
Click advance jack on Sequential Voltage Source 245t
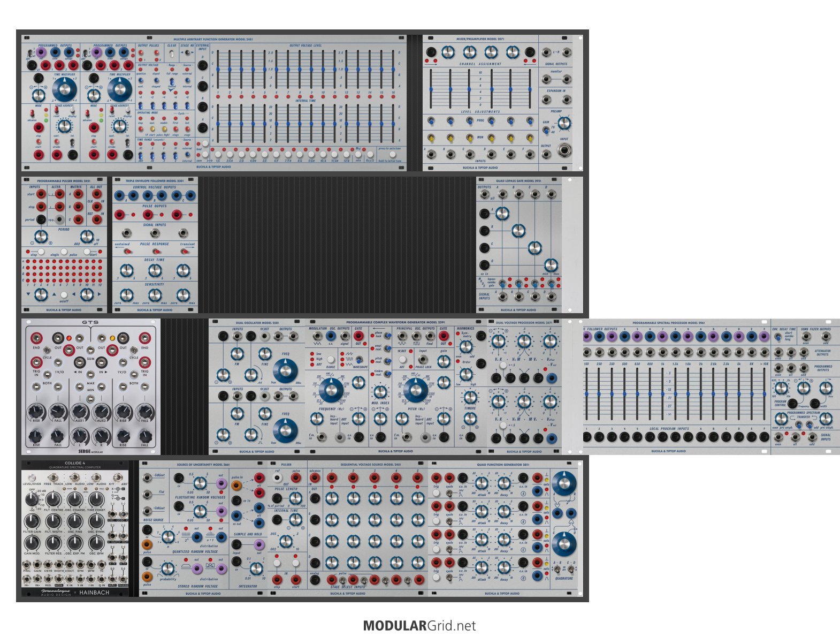click(315, 477)
